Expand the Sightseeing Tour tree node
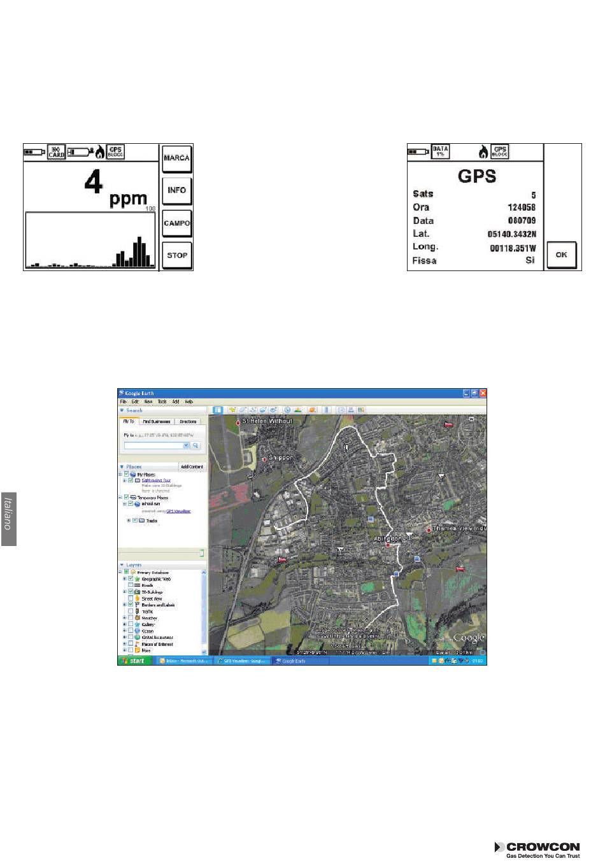 [x=125, y=480]
